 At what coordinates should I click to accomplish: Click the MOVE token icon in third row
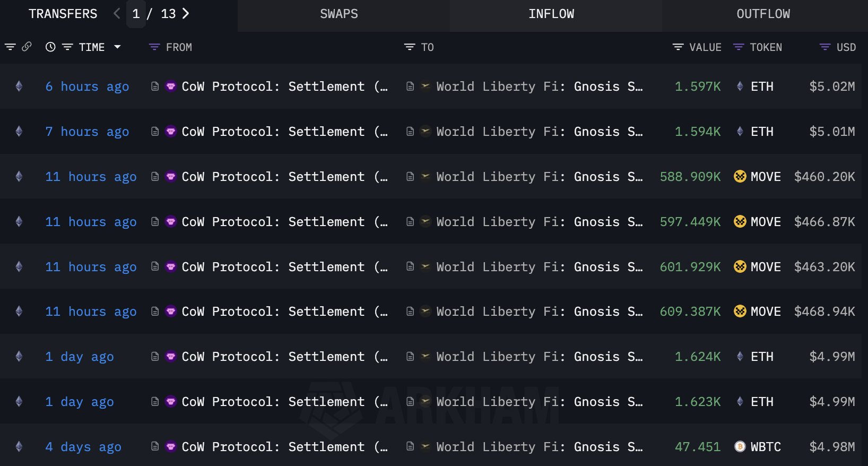tap(740, 176)
